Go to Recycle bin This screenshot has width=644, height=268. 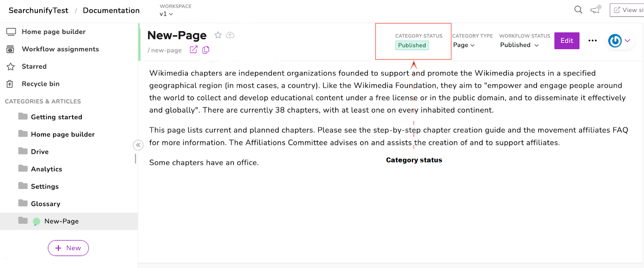tap(40, 84)
